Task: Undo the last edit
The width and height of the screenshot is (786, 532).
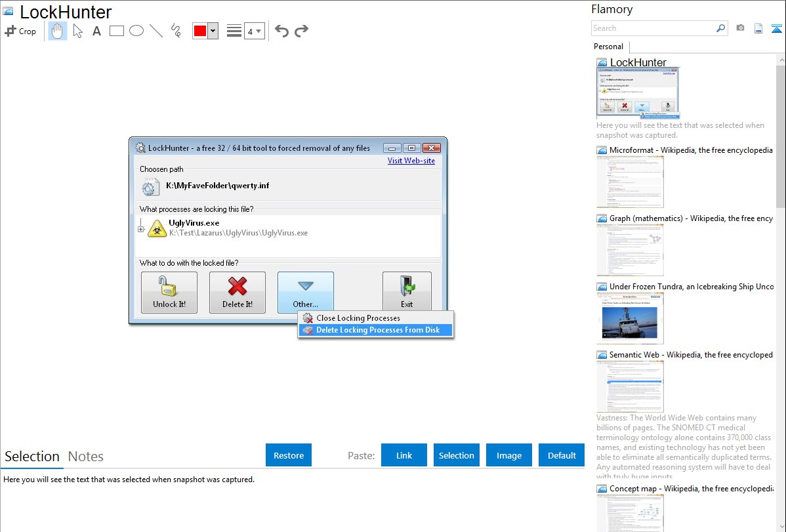Action: (281, 31)
